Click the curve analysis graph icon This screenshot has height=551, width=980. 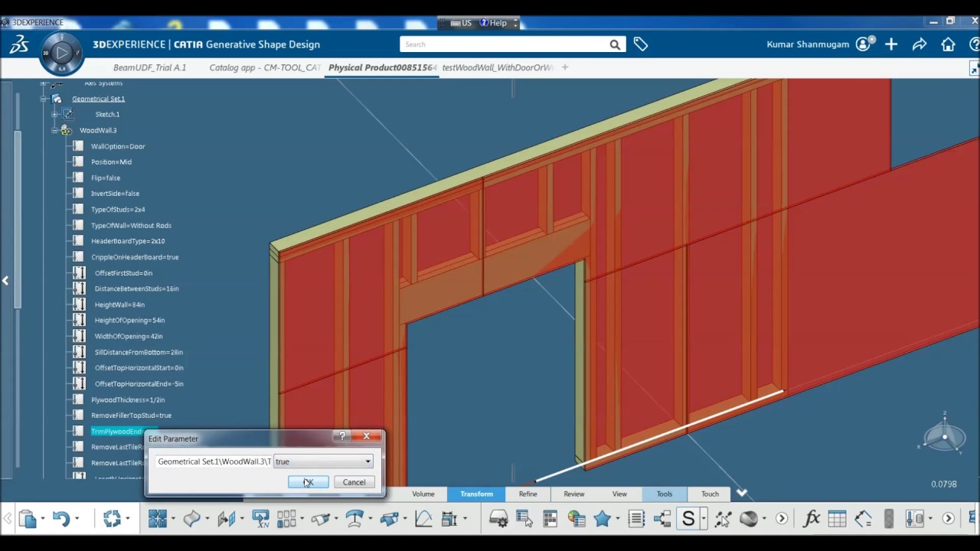pos(423,519)
